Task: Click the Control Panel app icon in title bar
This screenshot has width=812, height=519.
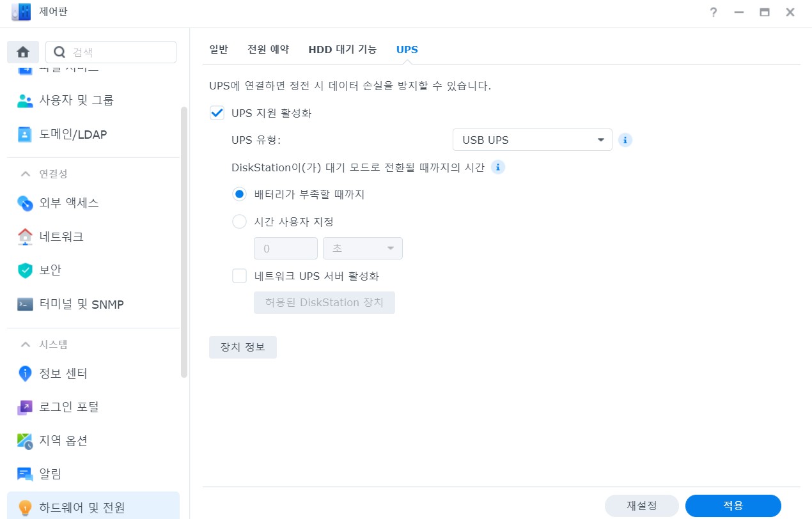Action: pos(21,12)
